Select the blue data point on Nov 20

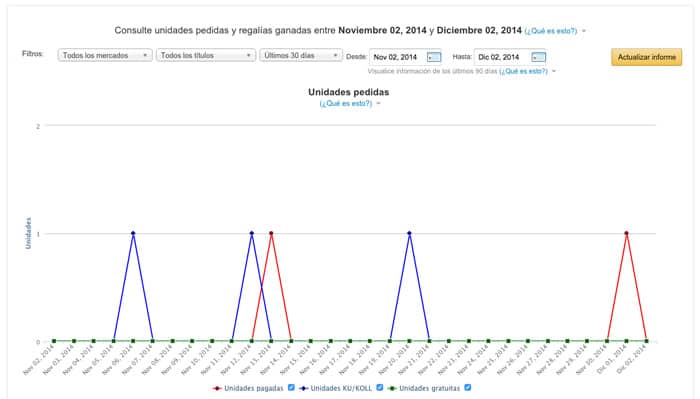409,233
